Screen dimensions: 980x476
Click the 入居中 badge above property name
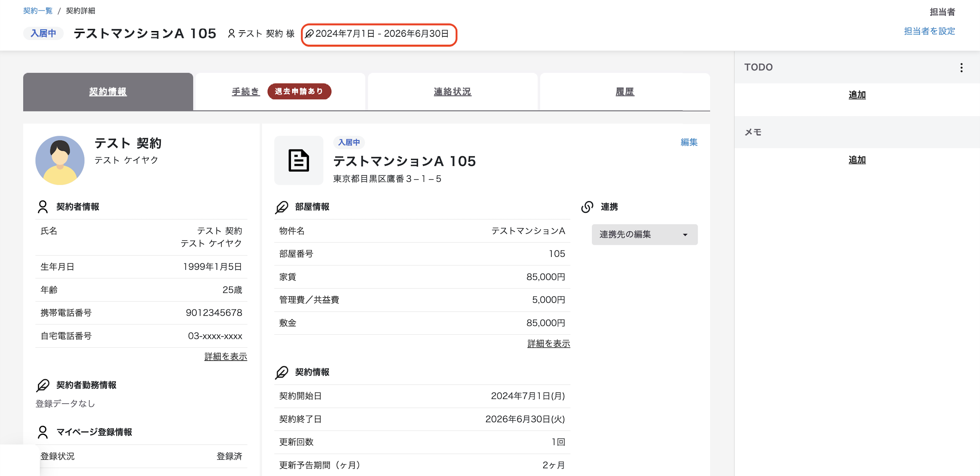tap(349, 142)
